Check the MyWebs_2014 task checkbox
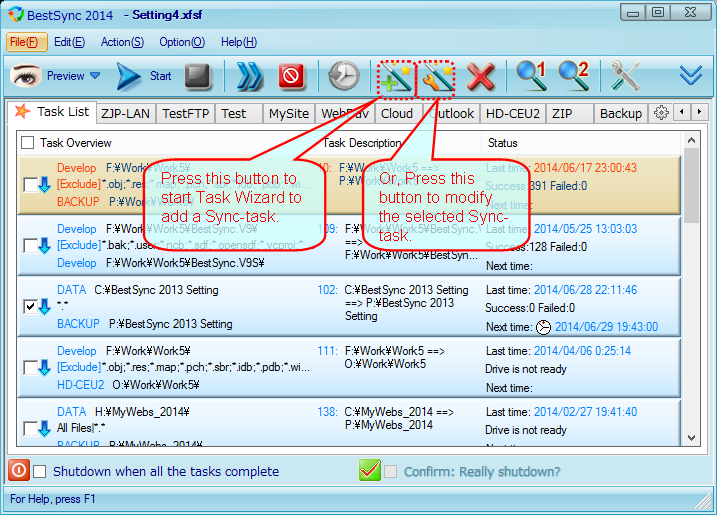The height and width of the screenshot is (515, 717). (30, 429)
